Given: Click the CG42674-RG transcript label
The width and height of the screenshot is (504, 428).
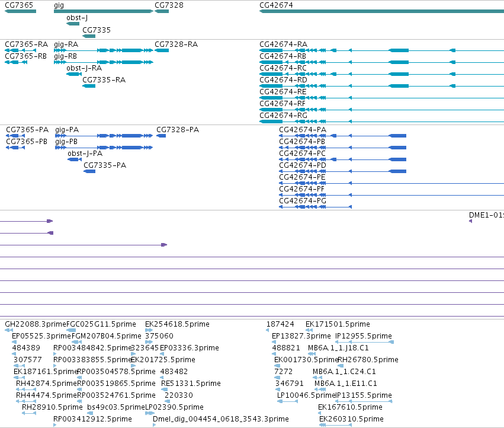Looking at the screenshot, I should click(x=284, y=115).
